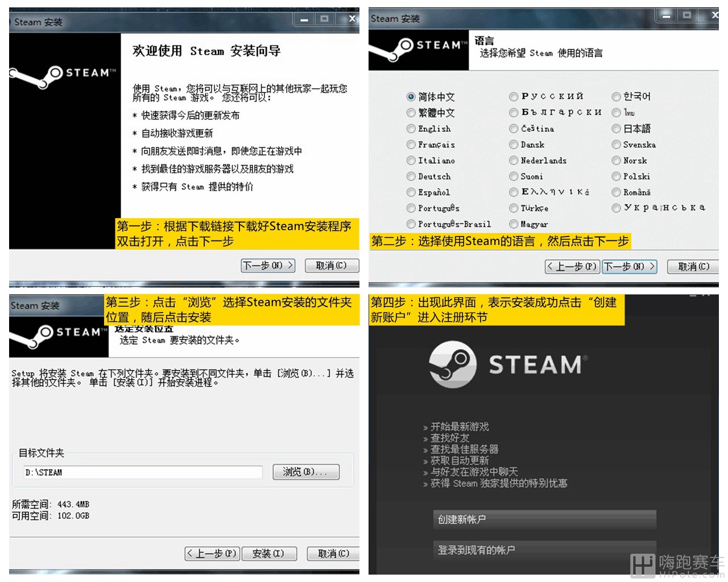Click 取消 in welcome wizard window
728x582 pixels.
[x=332, y=265]
